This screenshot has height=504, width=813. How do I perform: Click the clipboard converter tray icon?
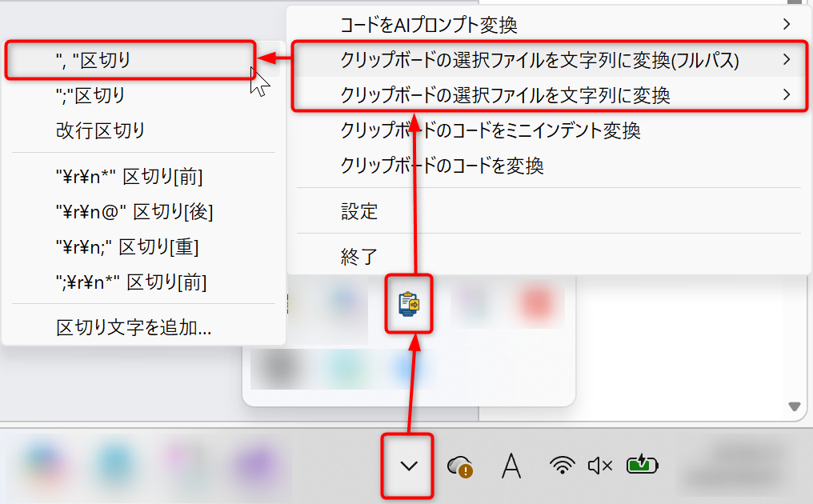click(x=409, y=303)
